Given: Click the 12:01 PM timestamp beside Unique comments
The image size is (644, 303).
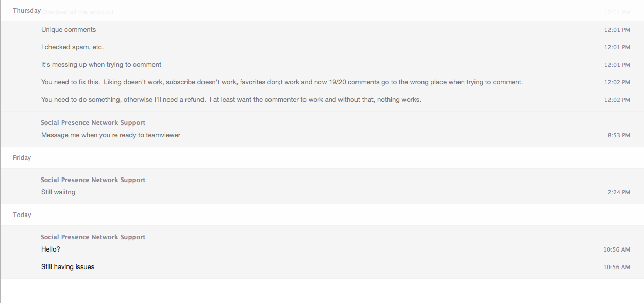Looking at the screenshot, I should [x=617, y=30].
